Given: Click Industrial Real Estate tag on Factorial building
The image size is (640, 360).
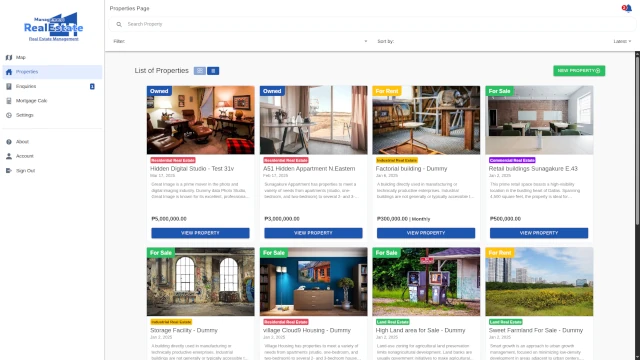Looking at the screenshot, I should (397, 160).
